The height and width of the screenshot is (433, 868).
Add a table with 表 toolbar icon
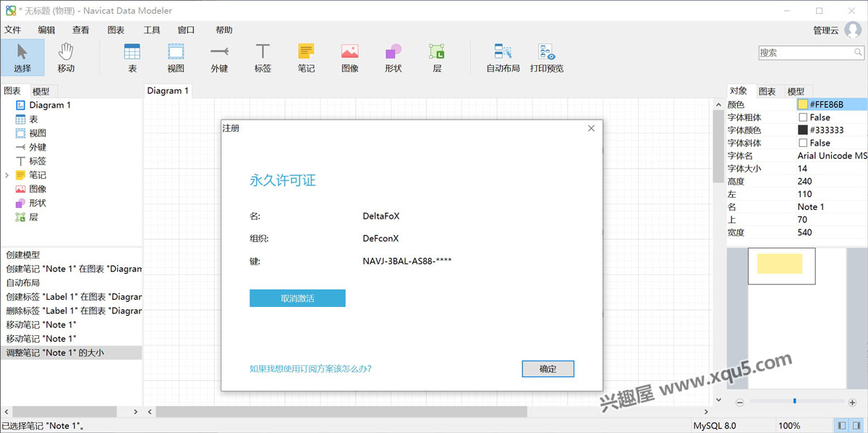coord(132,57)
